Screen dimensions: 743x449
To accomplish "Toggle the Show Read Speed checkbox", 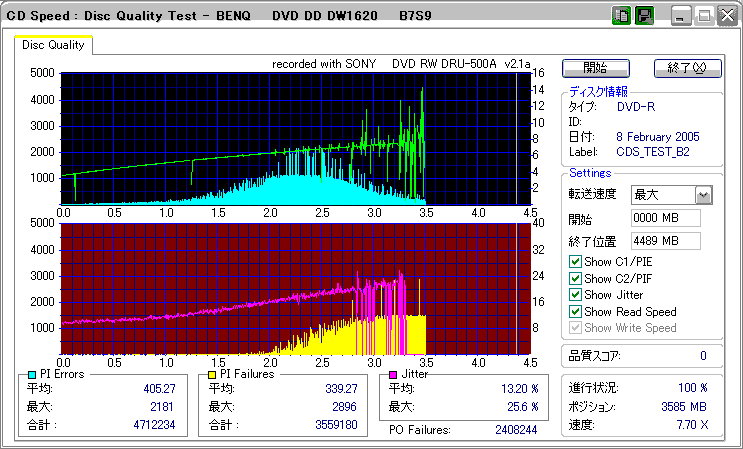I will pos(575,312).
